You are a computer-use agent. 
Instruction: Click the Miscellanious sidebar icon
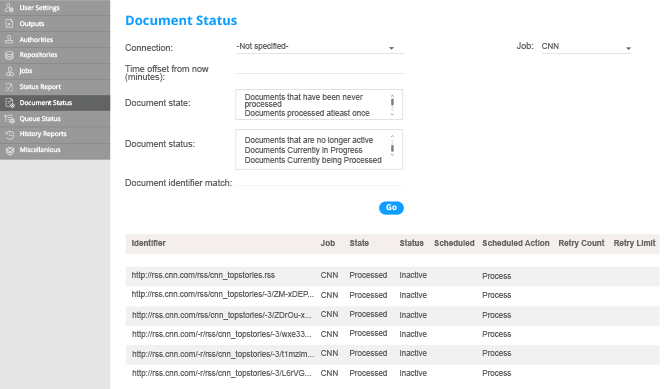pyautogui.click(x=9, y=150)
